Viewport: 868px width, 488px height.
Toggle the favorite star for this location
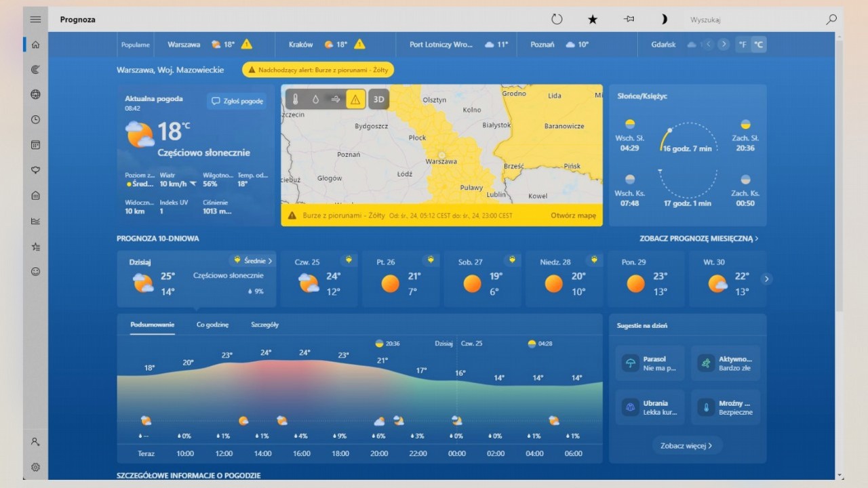pos(593,20)
